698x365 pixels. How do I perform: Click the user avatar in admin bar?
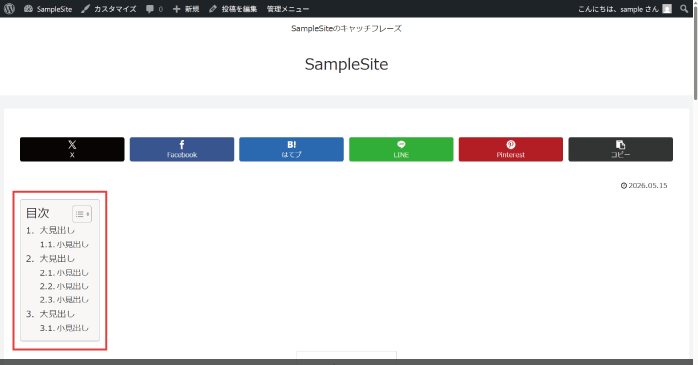coord(667,9)
